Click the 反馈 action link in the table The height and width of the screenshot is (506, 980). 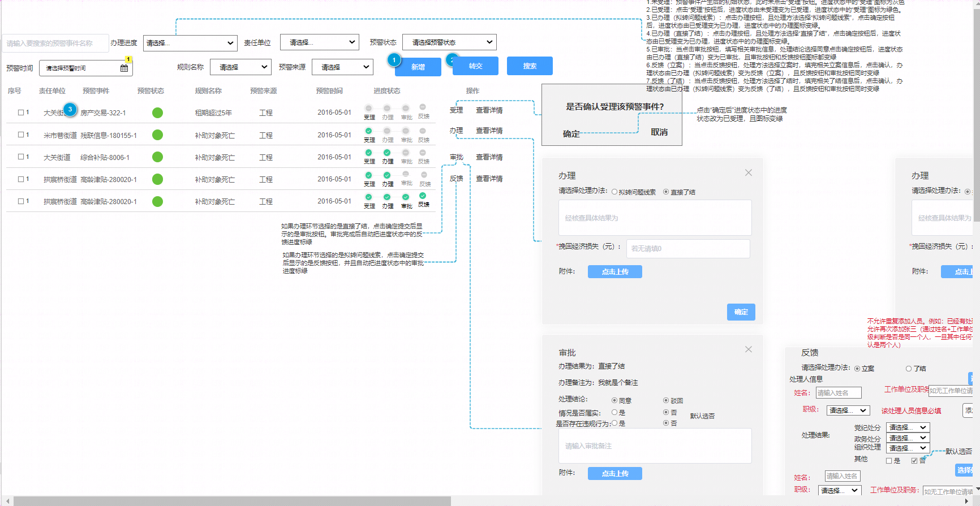(456, 179)
